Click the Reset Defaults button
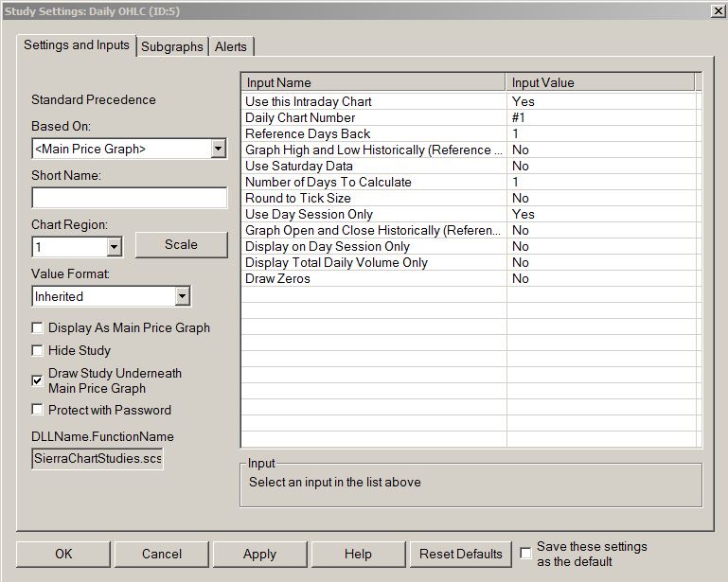This screenshot has width=728, height=582. [460, 555]
